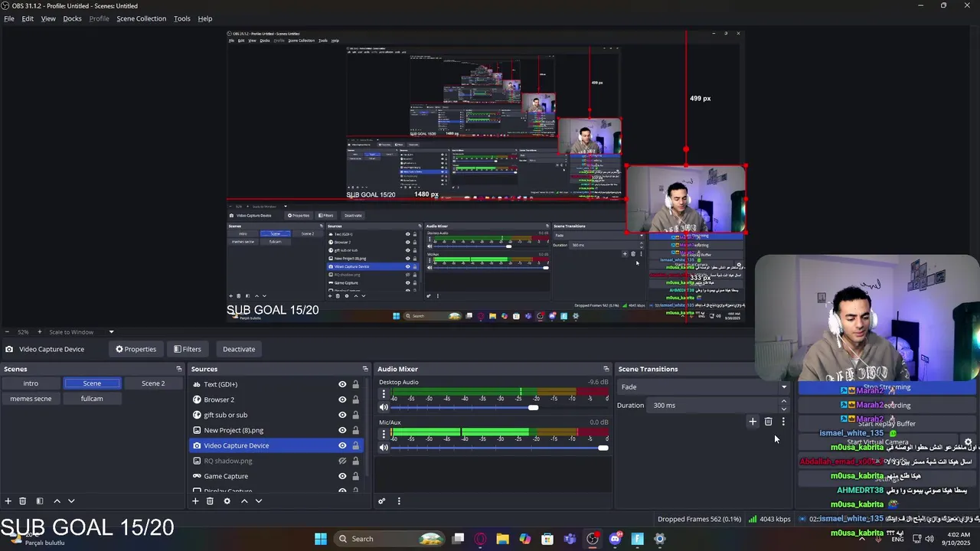980x551 pixels.
Task: Pop out the Audio Mixer dock
Action: [x=606, y=369]
